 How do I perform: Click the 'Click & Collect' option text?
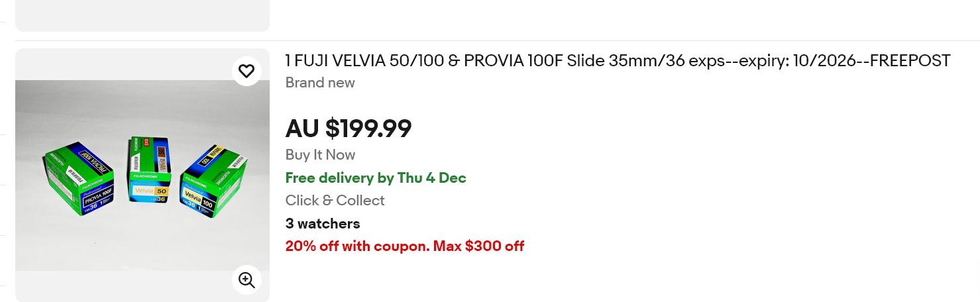pyautogui.click(x=335, y=200)
